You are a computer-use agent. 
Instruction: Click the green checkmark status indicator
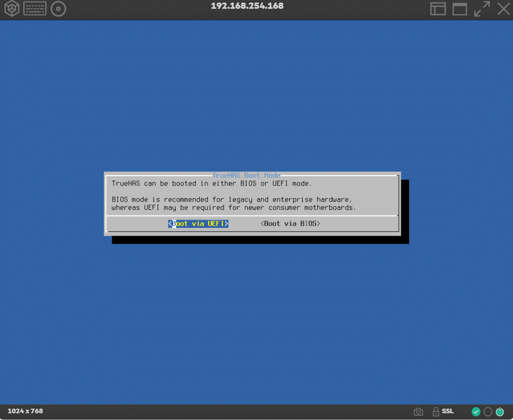point(476,412)
